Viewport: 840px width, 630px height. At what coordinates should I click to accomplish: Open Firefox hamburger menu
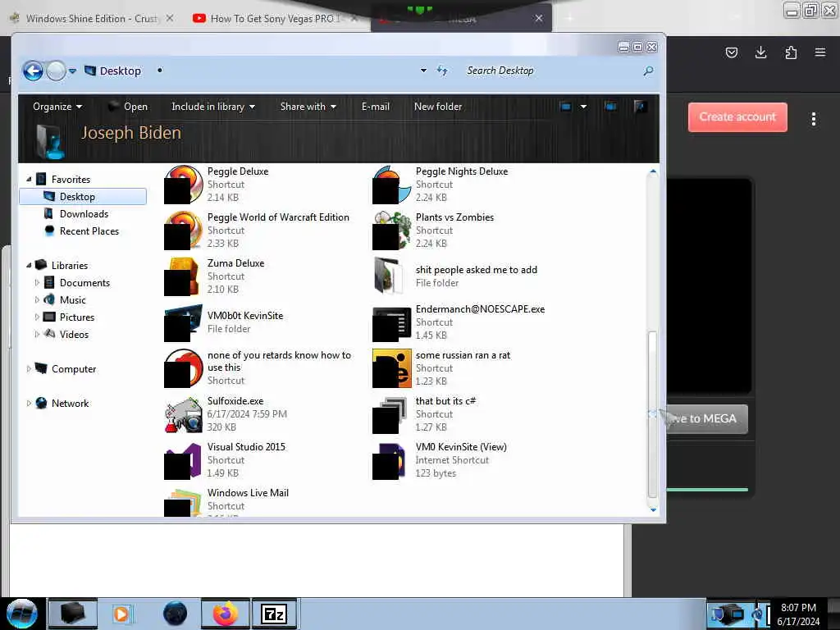point(820,52)
